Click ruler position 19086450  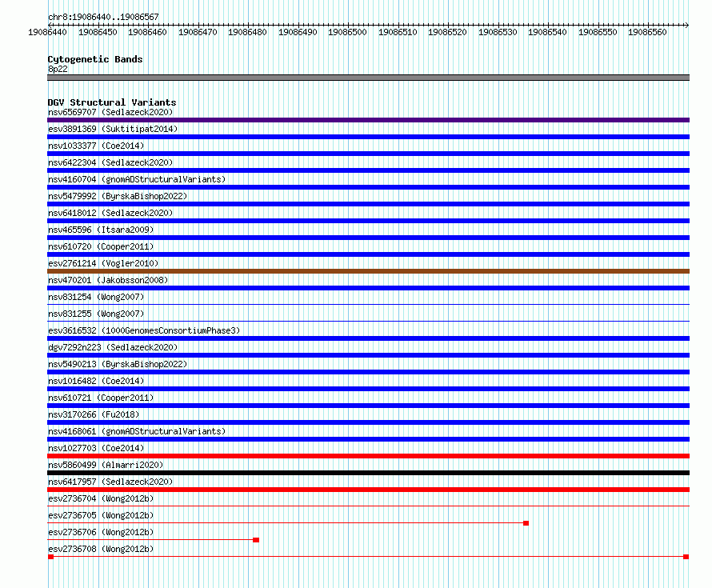click(98, 32)
